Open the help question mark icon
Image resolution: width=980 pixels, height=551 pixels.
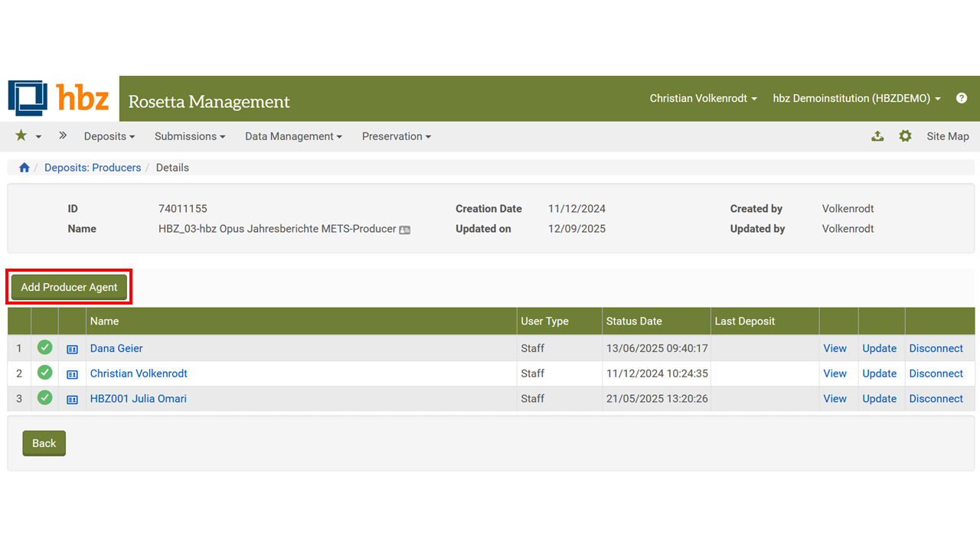[962, 98]
